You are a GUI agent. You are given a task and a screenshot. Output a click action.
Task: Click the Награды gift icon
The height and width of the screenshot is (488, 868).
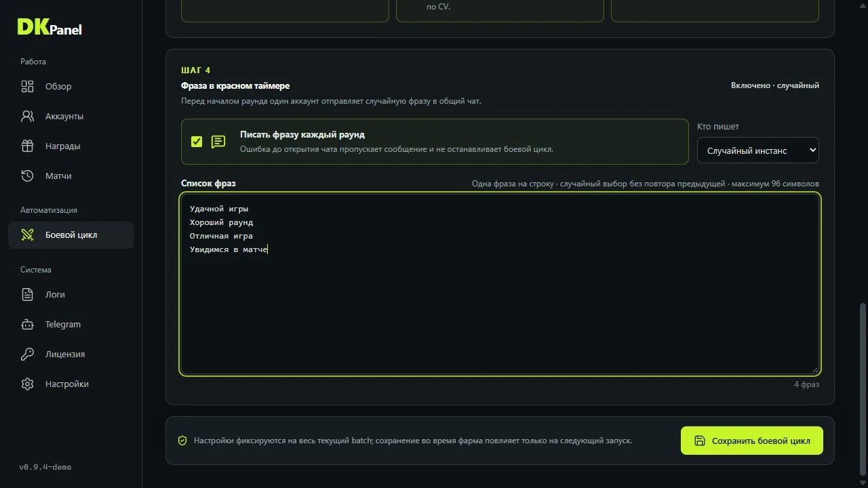click(27, 146)
